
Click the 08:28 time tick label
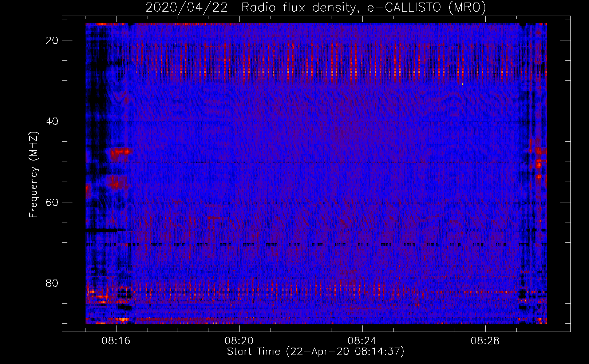tap(485, 341)
